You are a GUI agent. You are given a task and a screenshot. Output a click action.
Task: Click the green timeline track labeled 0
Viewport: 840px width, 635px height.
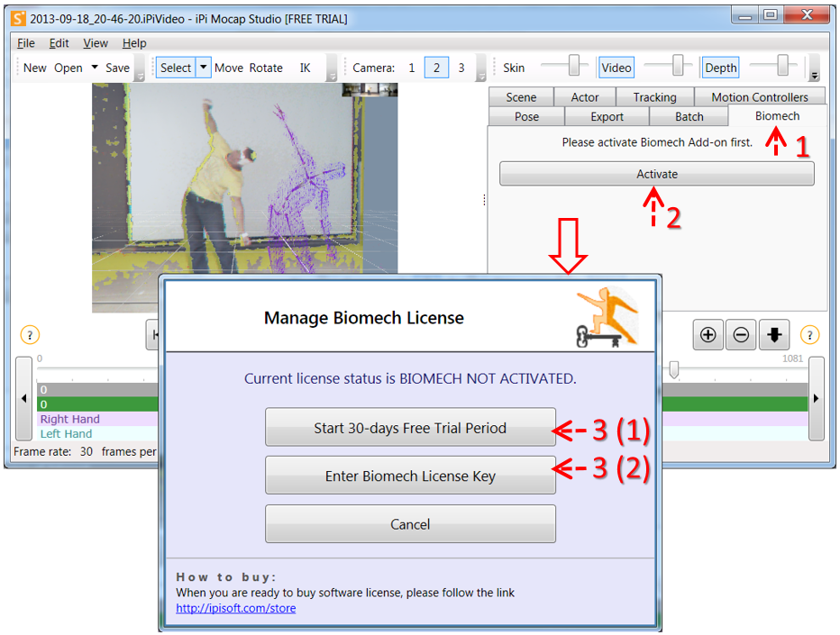click(423, 404)
